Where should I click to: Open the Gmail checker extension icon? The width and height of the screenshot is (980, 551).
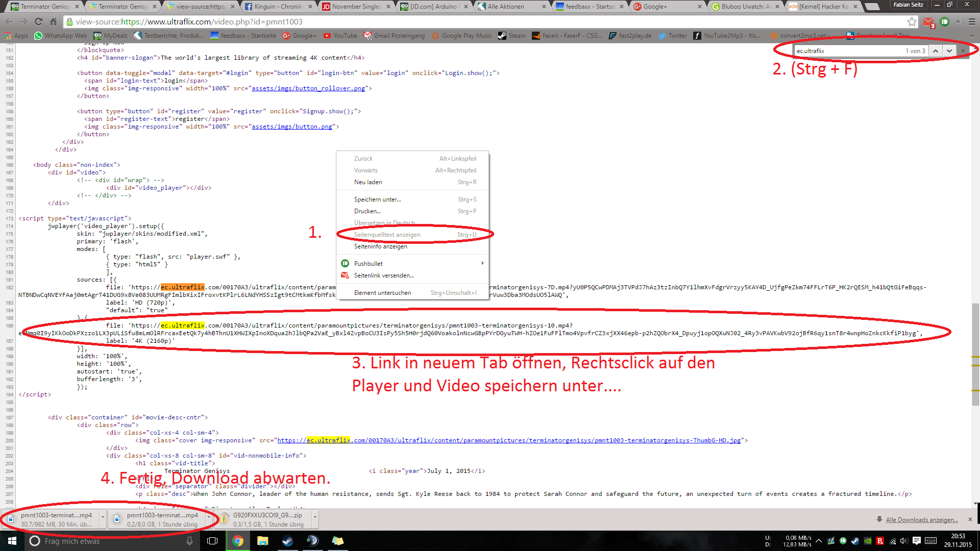click(928, 22)
